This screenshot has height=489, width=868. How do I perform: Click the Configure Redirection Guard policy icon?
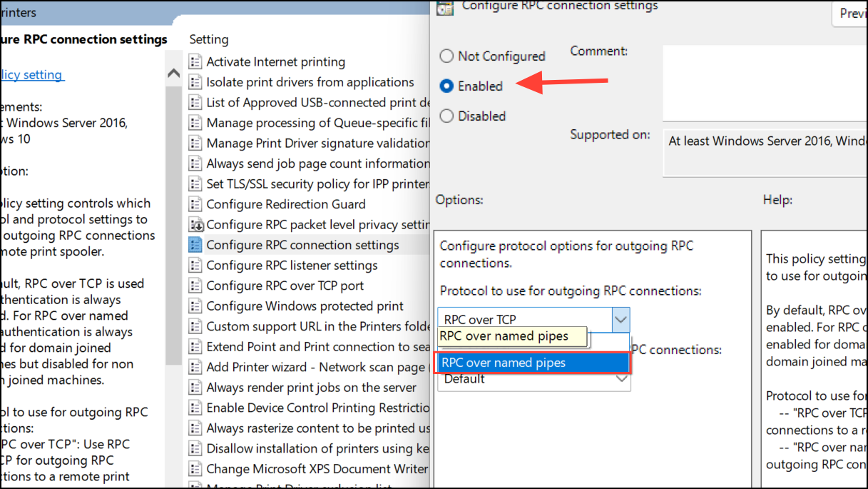tap(195, 204)
